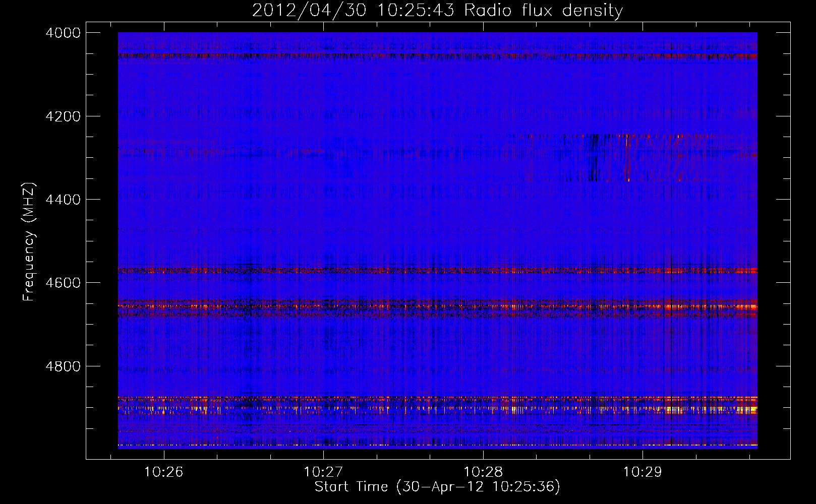Click the plot title "Radio flux density"

click(543, 10)
